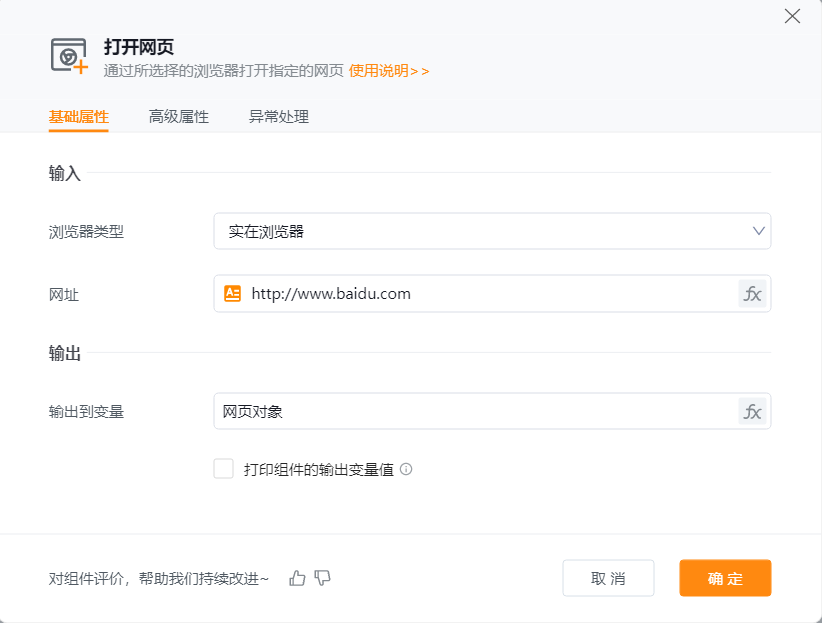The width and height of the screenshot is (822, 623).
Task: Click the 网址 URL input field
Action: tap(490, 294)
